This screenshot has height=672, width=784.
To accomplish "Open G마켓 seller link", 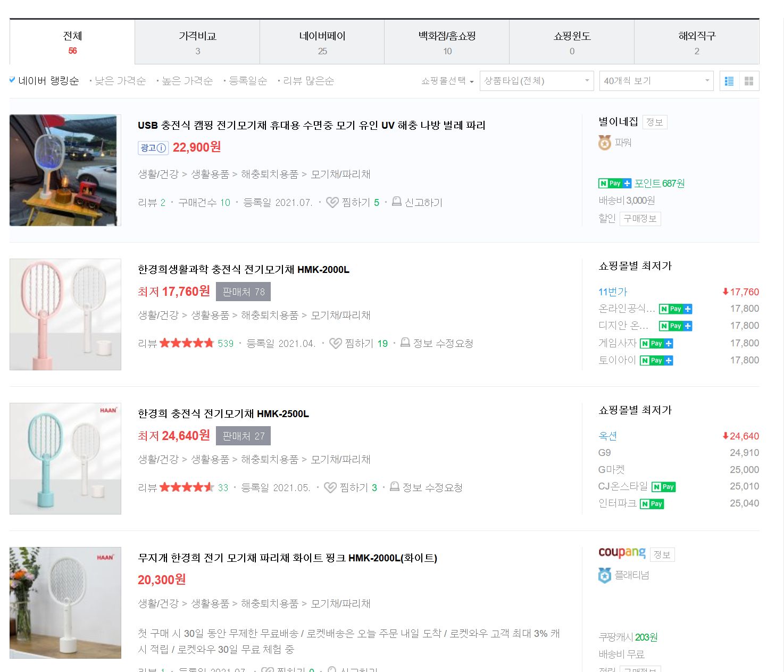I will (x=612, y=469).
